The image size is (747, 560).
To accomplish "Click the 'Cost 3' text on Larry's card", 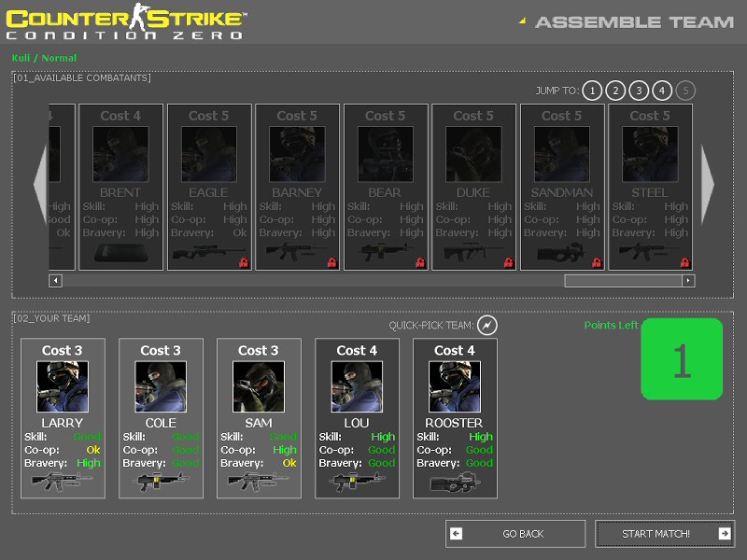I will point(63,351).
